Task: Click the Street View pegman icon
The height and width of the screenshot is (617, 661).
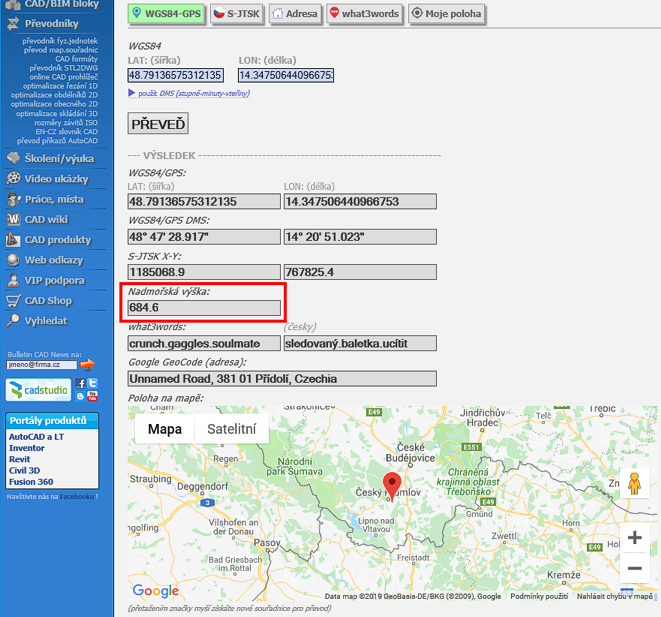Action: (634, 483)
